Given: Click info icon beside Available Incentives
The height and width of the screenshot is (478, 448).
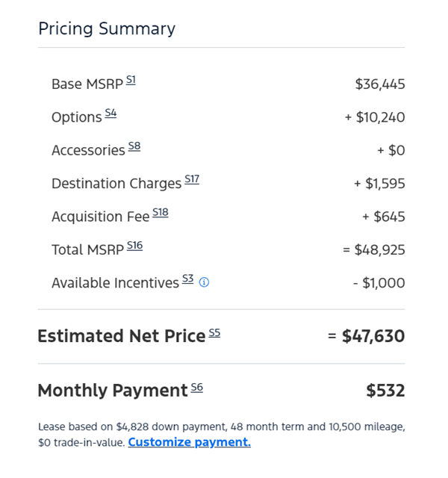Looking at the screenshot, I should pos(204,282).
